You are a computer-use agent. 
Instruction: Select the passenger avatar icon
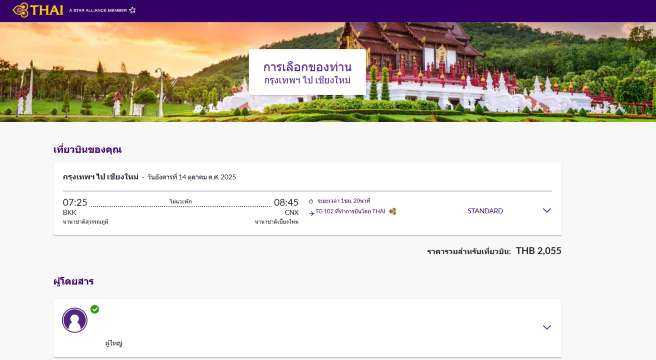(x=75, y=320)
